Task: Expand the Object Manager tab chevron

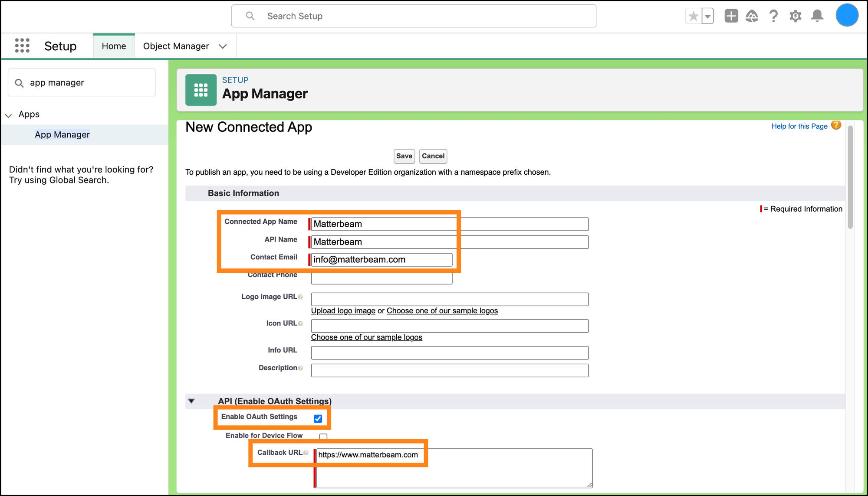Action: [x=223, y=46]
